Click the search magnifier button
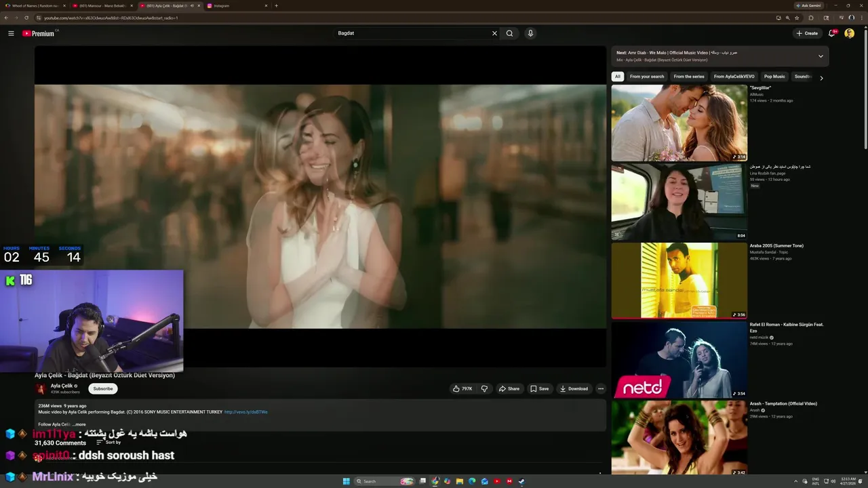Viewport: 868px width, 488px height. point(509,33)
